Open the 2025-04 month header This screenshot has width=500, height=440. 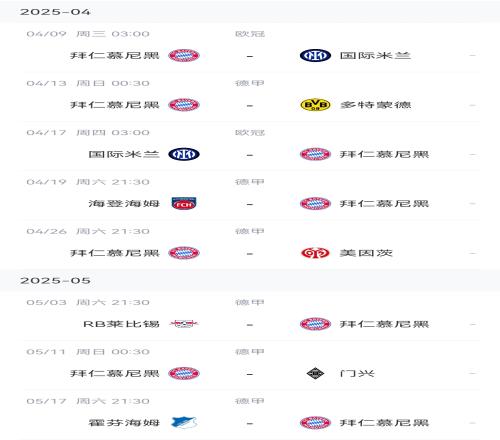(250, 12)
